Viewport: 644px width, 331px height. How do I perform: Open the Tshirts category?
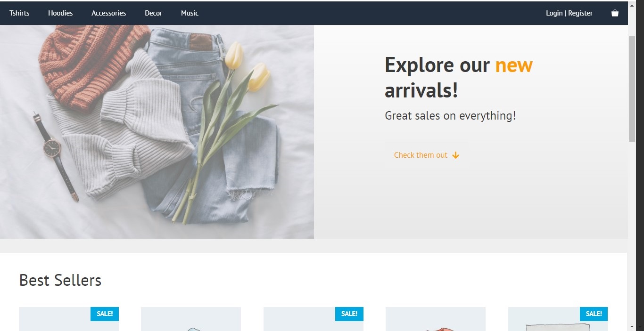pyautogui.click(x=19, y=13)
